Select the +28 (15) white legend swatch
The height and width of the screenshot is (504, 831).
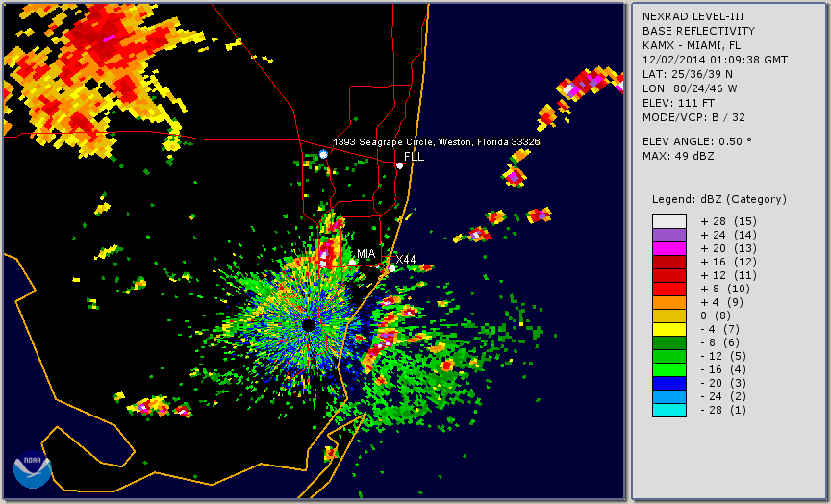(669, 221)
